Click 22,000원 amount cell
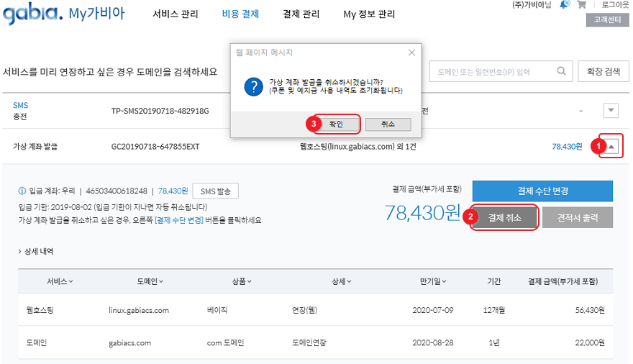The width and height of the screenshot is (633, 364). (x=590, y=343)
